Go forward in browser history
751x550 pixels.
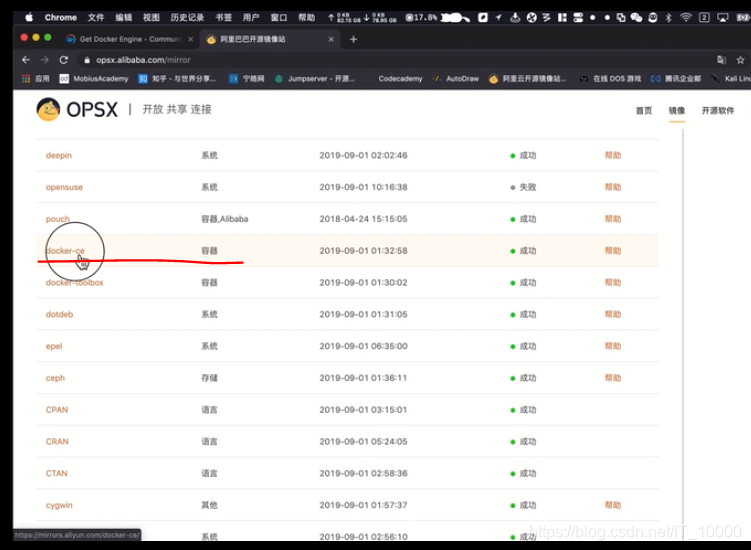tap(45, 60)
